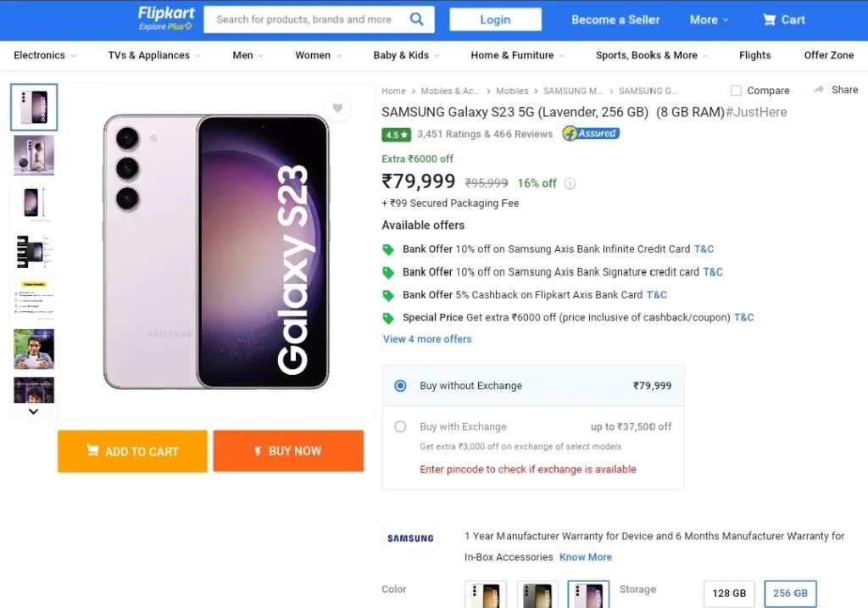Open the Offer Zone menu item
Image resolution: width=868 pixels, height=608 pixels.
tap(829, 55)
